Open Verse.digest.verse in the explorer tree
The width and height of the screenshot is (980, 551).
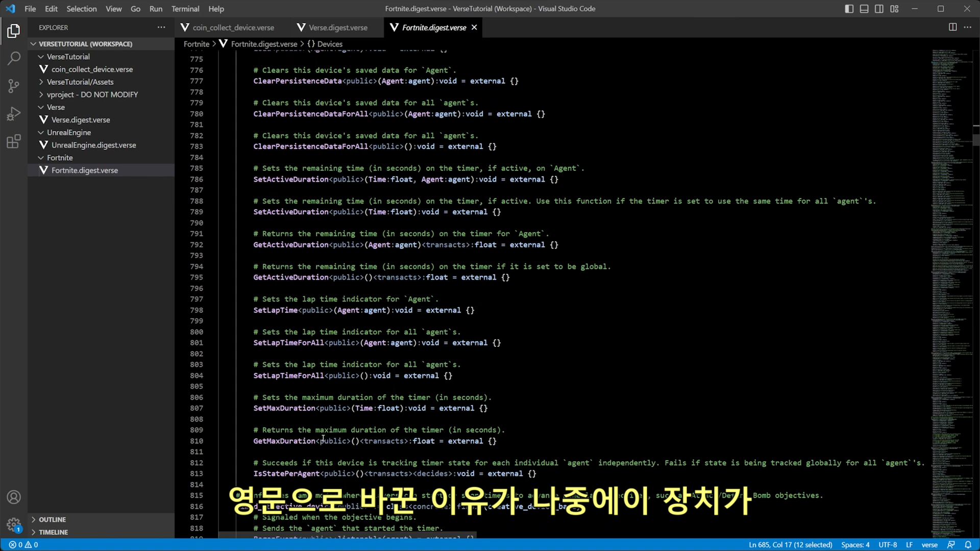[81, 120]
